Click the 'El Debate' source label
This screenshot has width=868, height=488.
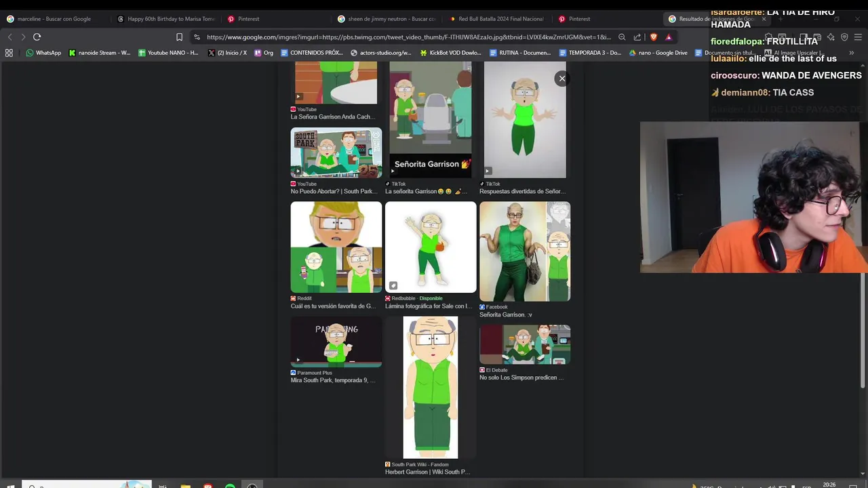(x=494, y=370)
